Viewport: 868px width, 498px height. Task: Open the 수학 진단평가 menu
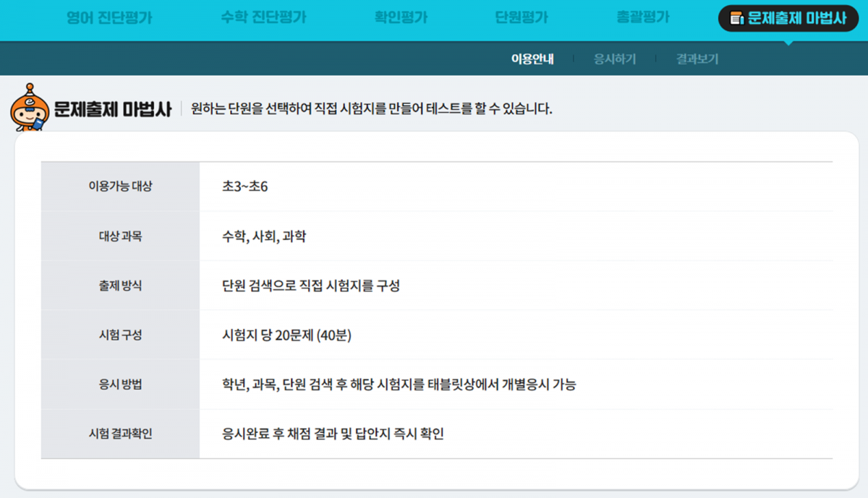[263, 20]
